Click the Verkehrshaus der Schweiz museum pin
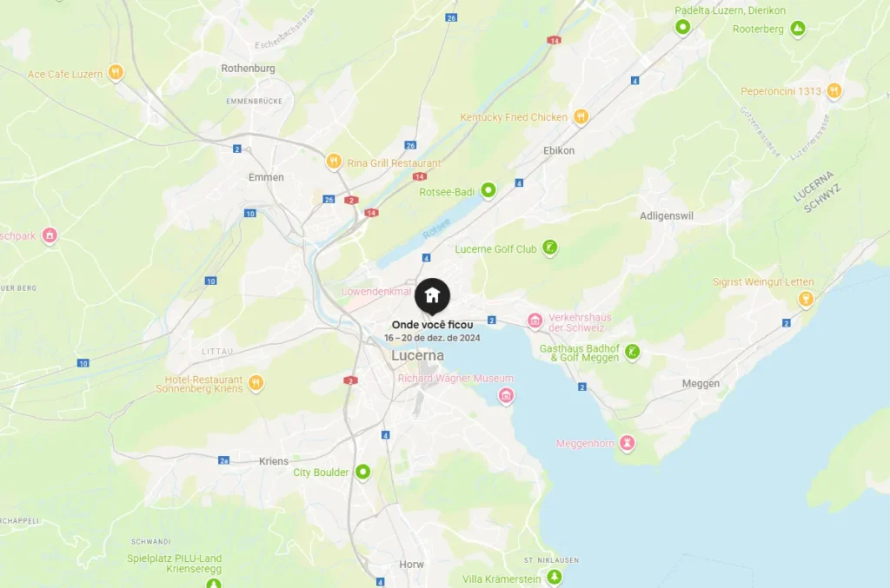The image size is (890, 588). (x=535, y=320)
